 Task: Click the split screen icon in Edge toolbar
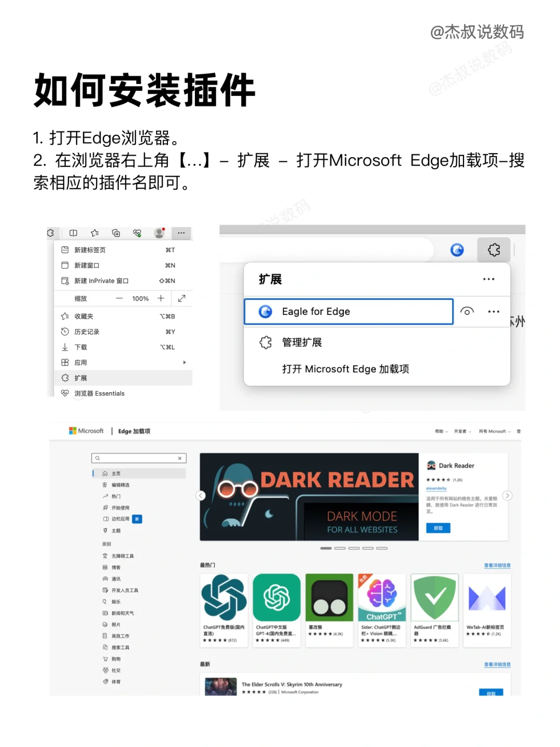pyautogui.click(x=73, y=233)
